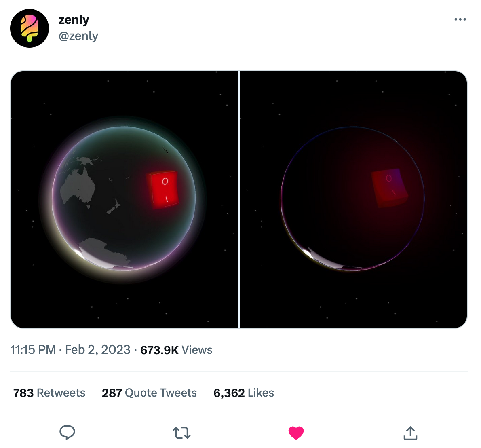Click the dim red switch on dark globe
The image size is (481, 448).
(x=389, y=187)
